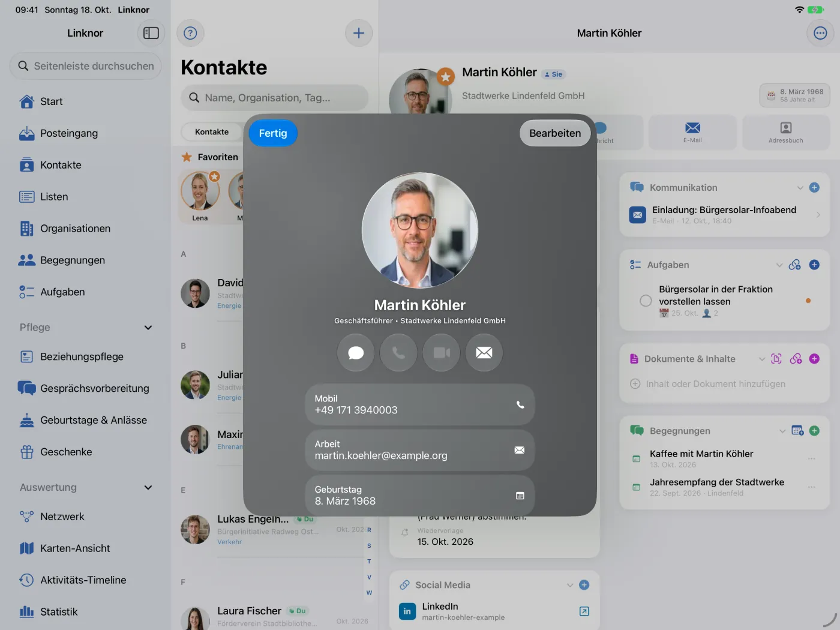Open Posteingang in the sidebar
The height and width of the screenshot is (630, 840).
[x=85, y=133]
